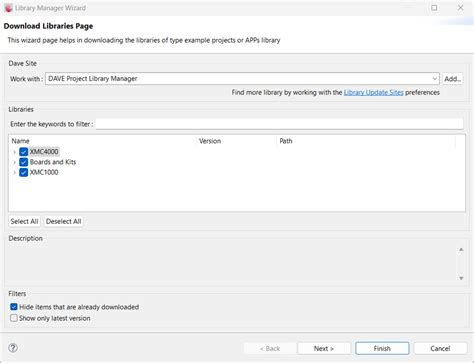
Task: Select the Boards and Kits row label
Action: (53, 162)
